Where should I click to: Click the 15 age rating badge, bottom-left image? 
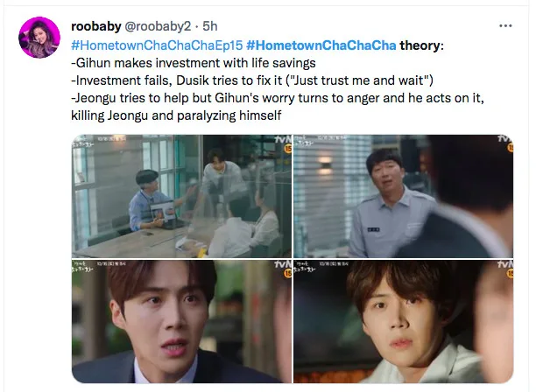pos(288,273)
